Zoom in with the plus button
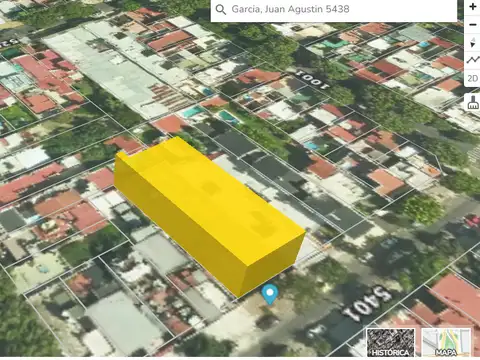Screen dimensions: 480x360 (x=472, y=7)
